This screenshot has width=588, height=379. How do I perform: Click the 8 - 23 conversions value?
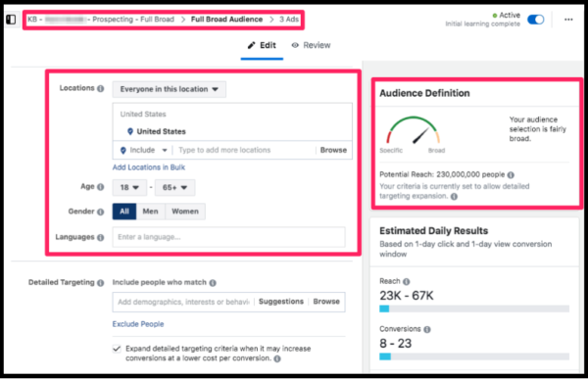pos(396,344)
